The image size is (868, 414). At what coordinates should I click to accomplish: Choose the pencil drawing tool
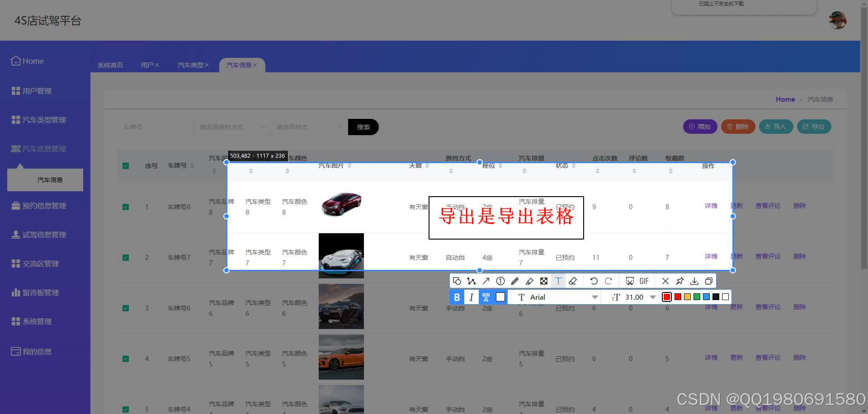point(515,281)
